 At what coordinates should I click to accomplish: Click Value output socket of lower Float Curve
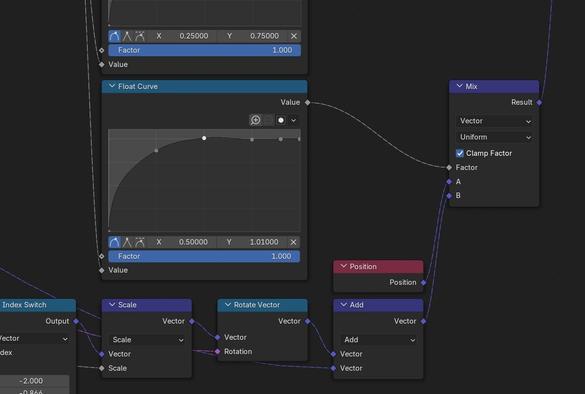(307, 102)
